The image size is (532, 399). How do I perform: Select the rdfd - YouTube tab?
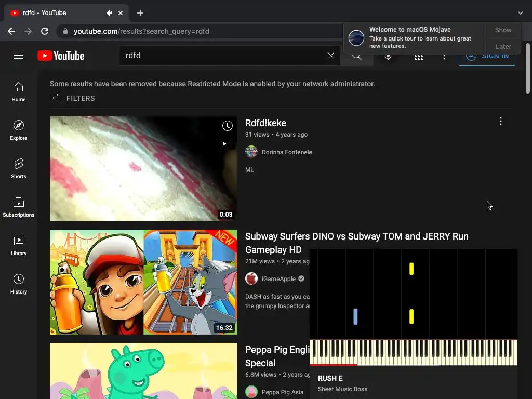coord(66,13)
